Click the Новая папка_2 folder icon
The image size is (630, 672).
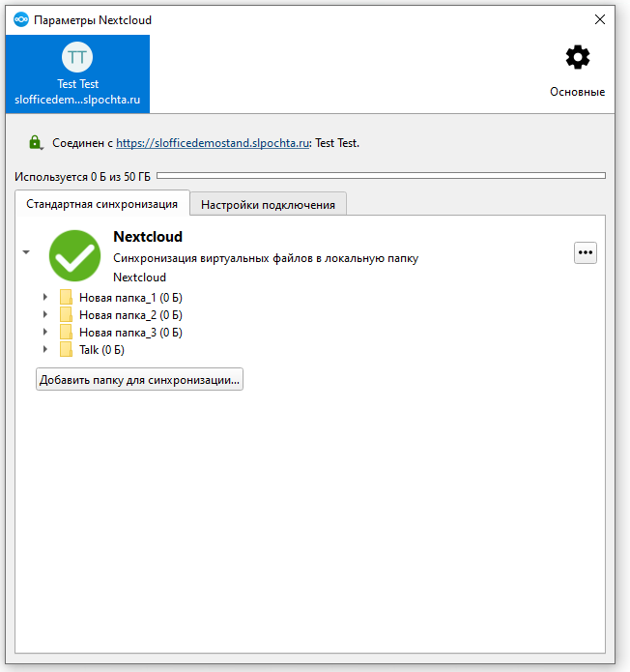tap(67, 314)
